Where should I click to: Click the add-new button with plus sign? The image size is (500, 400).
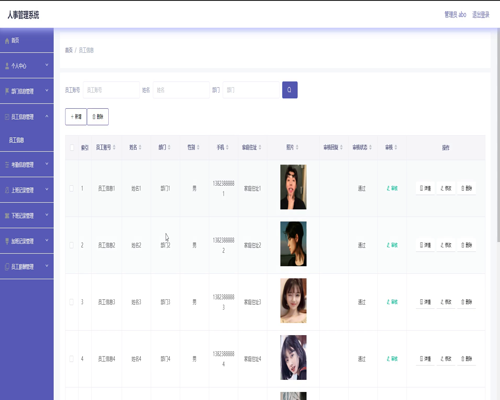pyautogui.click(x=76, y=117)
